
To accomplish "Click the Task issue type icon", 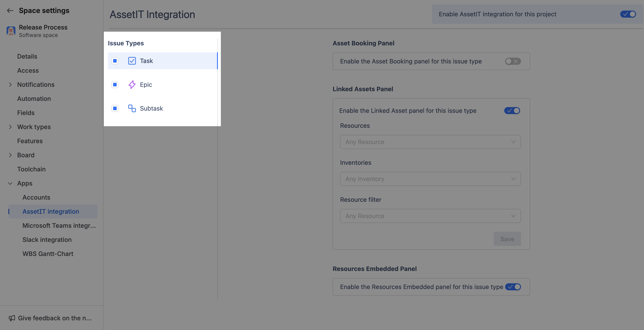I will pyautogui.click(x=132, y=61).
